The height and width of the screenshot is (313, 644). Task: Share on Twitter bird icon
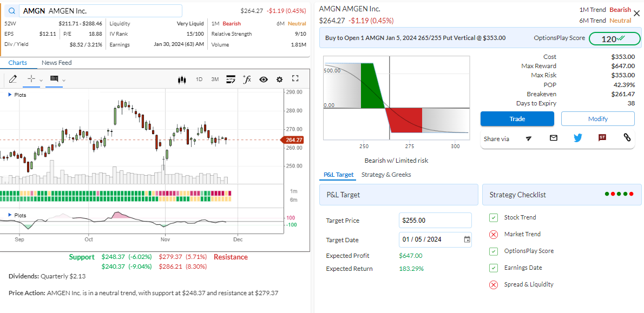(x=578, y=138)
